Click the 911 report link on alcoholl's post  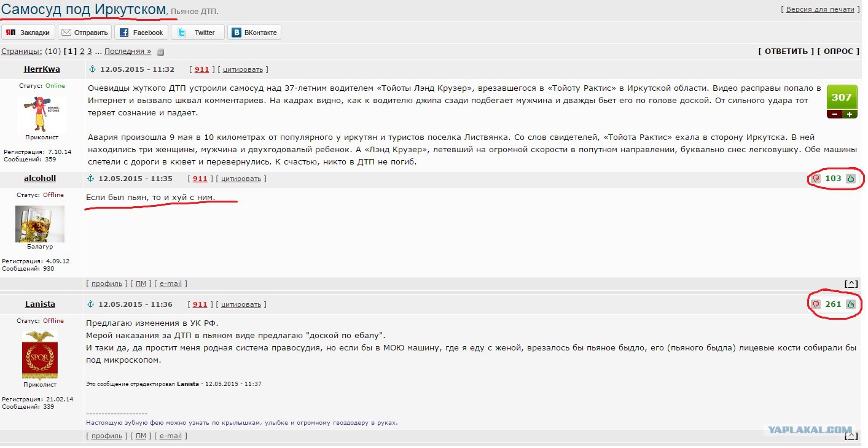(x=200, y=179)
